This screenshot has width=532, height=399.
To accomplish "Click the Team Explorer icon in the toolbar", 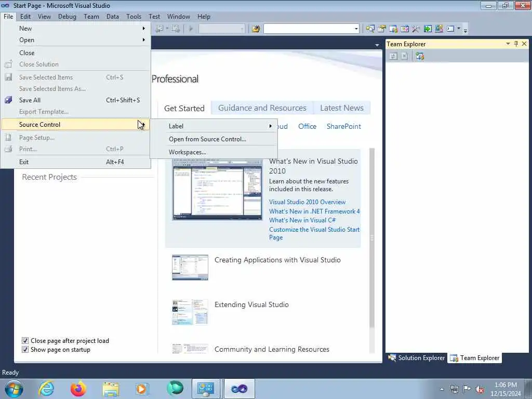I will [393, 29].
